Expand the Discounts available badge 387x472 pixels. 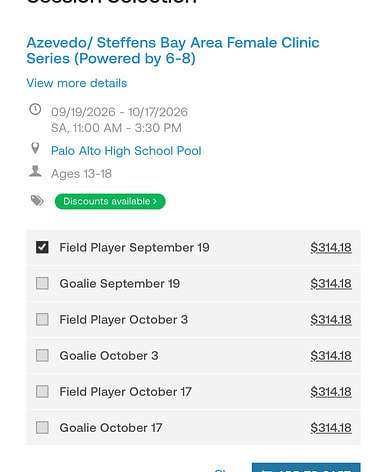tap(110, 201)
